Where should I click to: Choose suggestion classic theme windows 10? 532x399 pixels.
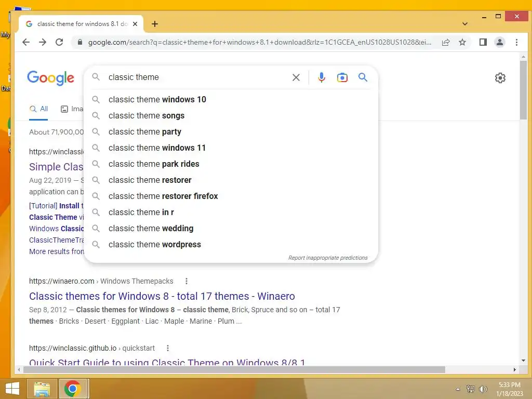(231, 99)
